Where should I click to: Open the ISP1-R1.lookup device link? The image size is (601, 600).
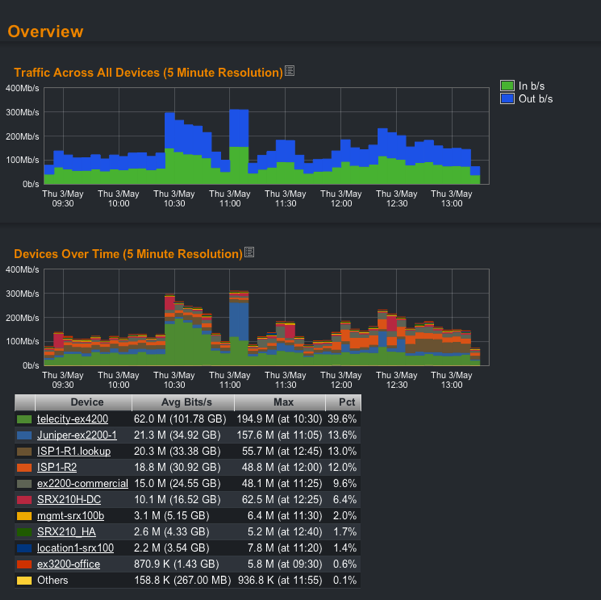(x=73, y=451)
